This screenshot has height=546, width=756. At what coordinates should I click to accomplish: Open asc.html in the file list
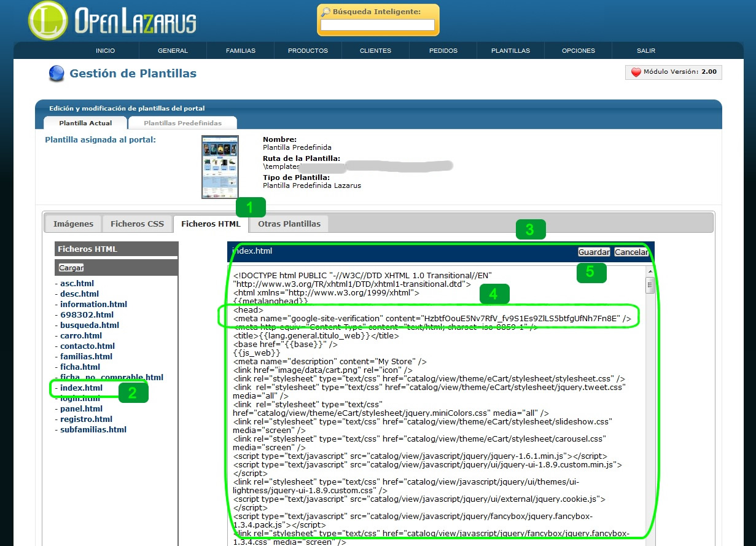pyautogui.click(x=77, y=284)
